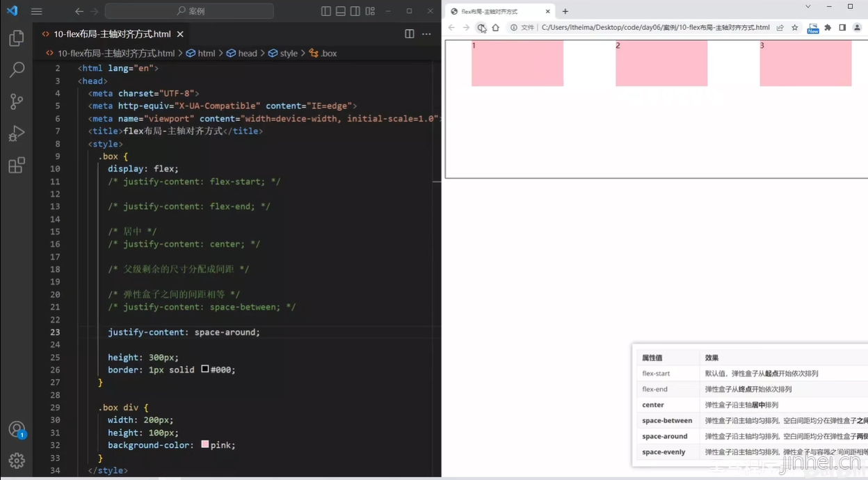Click the pink color swatch in code
This screenshot has height=480, width=868.
pyautogui.click(x=205, y=445)
